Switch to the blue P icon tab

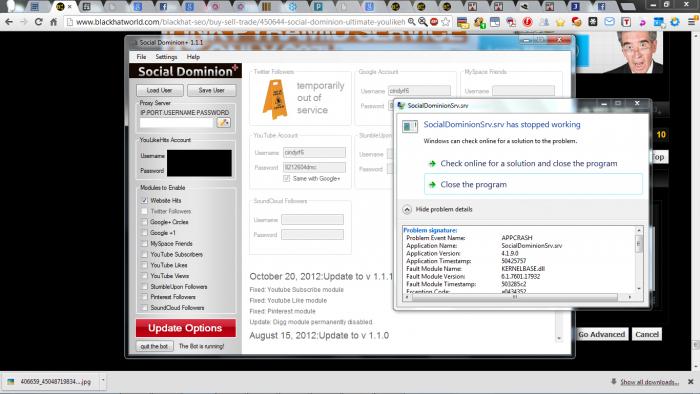click(318, 6)
